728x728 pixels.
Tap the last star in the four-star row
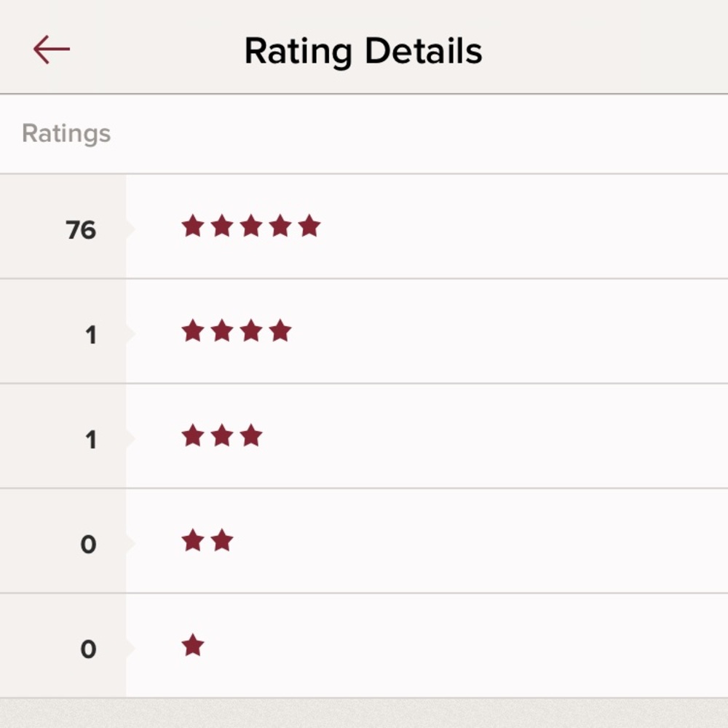click(x=280, y=331)
